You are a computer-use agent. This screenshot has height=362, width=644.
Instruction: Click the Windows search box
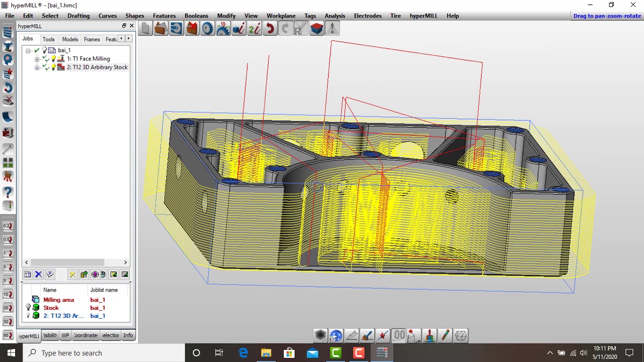104,353
